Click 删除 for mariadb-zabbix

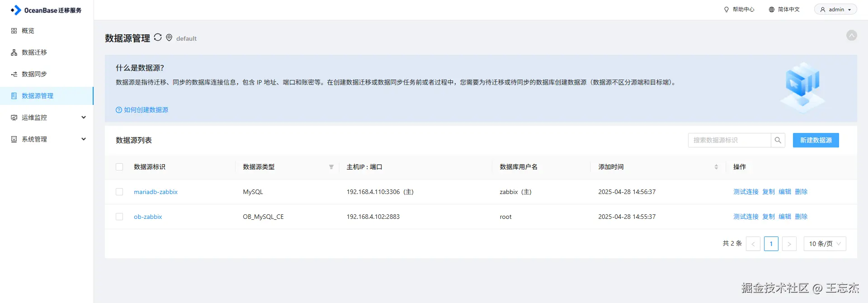[801, 192]
